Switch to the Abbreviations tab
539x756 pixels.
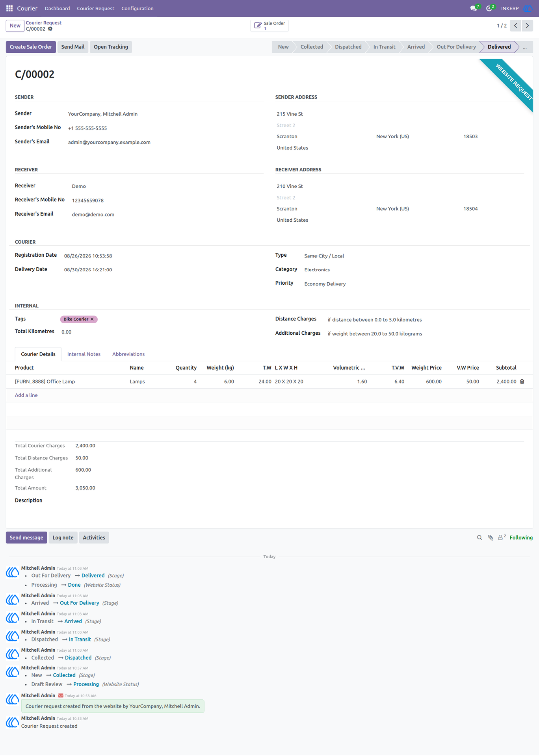(128, 354)
